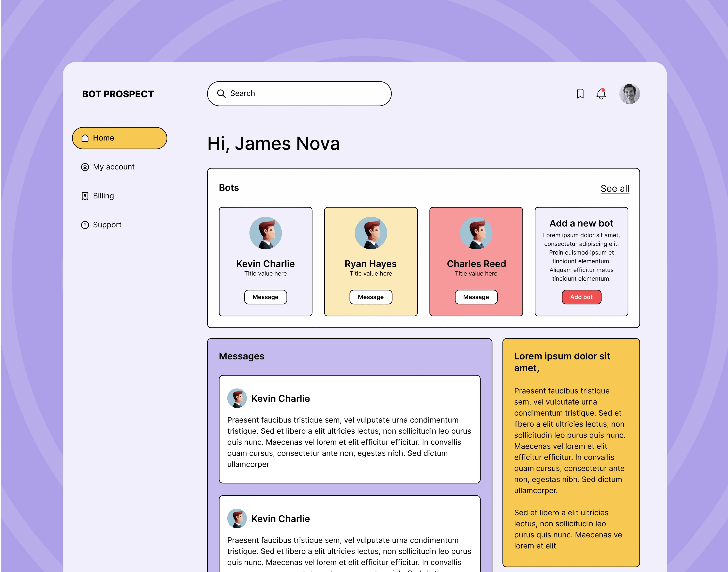The height and width of the screenshot is (572, 728).
Task: Click the Kevin Charlie name in Bots
Action: [x=266, y=264]
